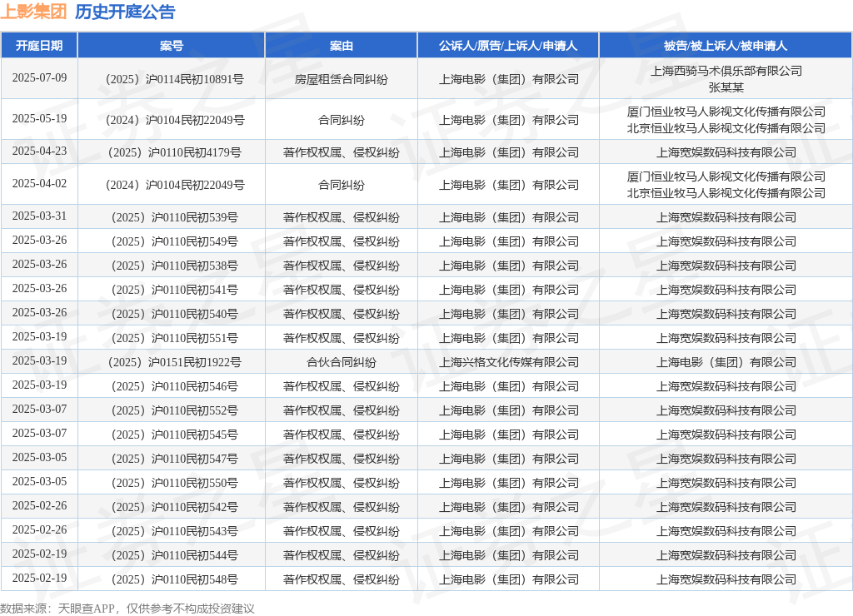Click case number 沪0151民初1922号

[195, 363]
